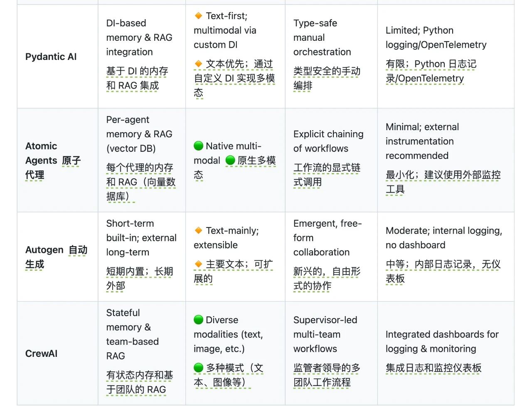The height and width of the screenshot is (418, 532).
Task: Click the orange diamond before 'Text-mainly;'
Action: click(x=198, y=230)
